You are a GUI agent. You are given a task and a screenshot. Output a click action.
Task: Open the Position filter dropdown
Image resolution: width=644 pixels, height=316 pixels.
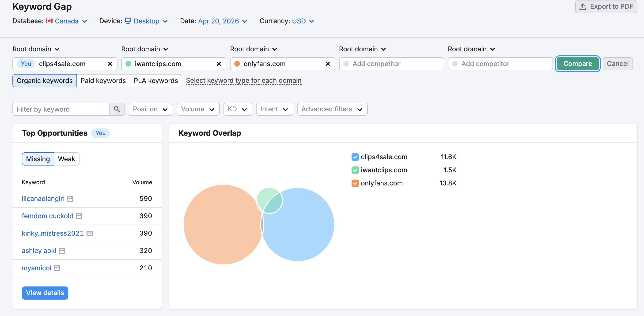[151, 109]
